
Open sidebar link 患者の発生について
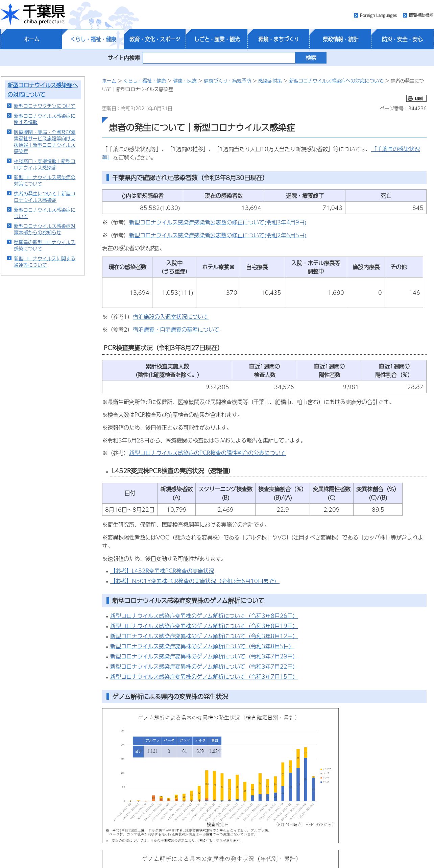(44, 197)
